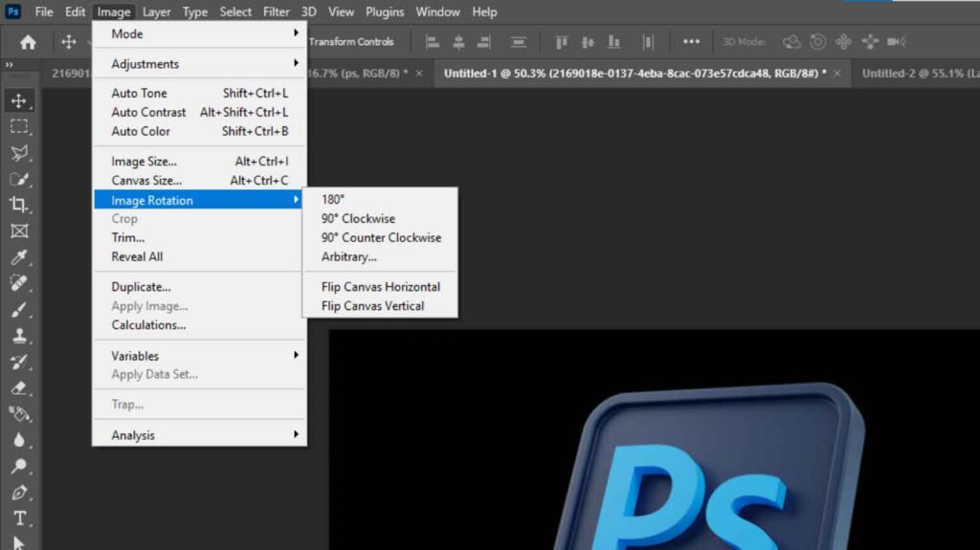
Task: Select the Frame tool
Action: coord(19,231)
